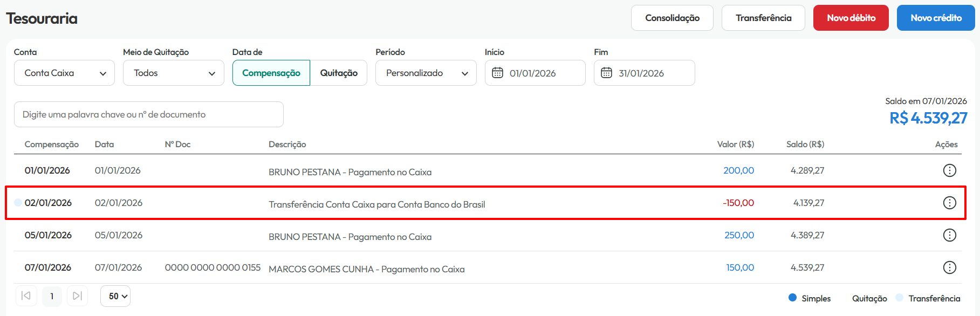Select Compensação date filter

[x=271, y=73]
